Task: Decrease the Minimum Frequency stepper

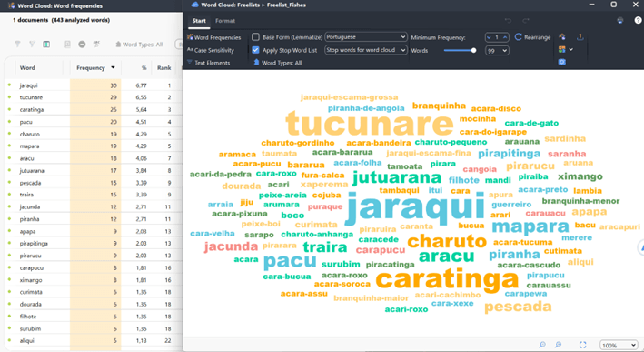Action: [489, 37]
